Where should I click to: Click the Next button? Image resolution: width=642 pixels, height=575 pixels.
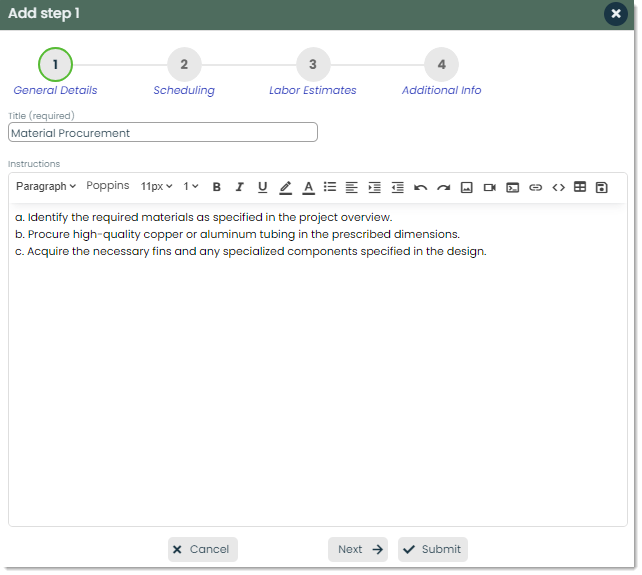point(358,549)
